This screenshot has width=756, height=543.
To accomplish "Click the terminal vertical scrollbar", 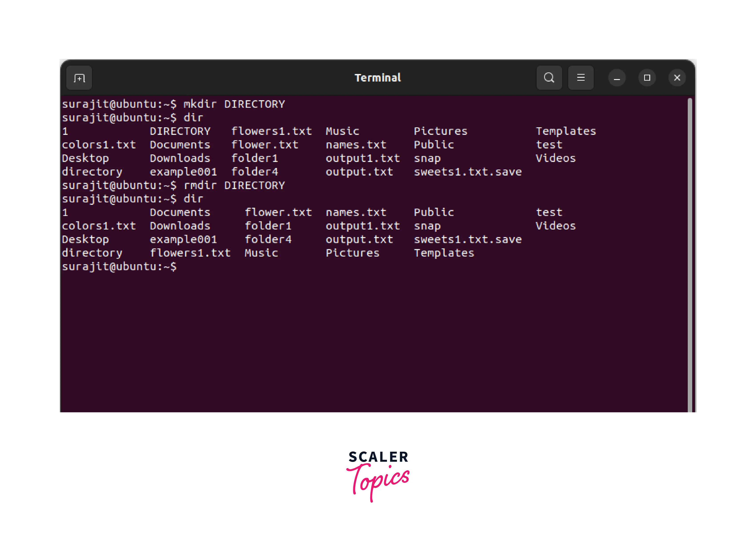I will coord(690,253).
